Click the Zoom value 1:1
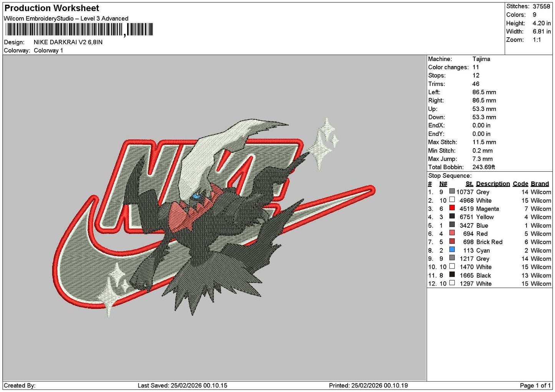555x392 pixels. tap(537, 40)
